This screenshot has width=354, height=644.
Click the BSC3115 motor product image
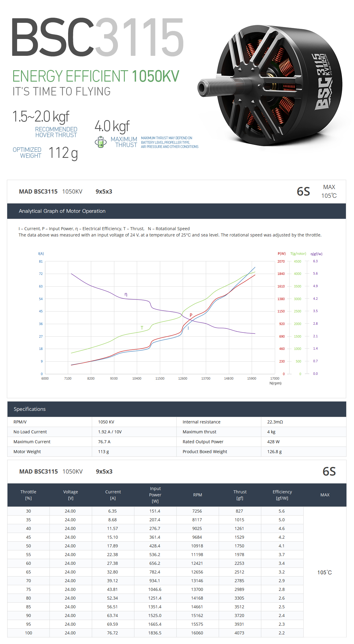(x=271, y=85)
